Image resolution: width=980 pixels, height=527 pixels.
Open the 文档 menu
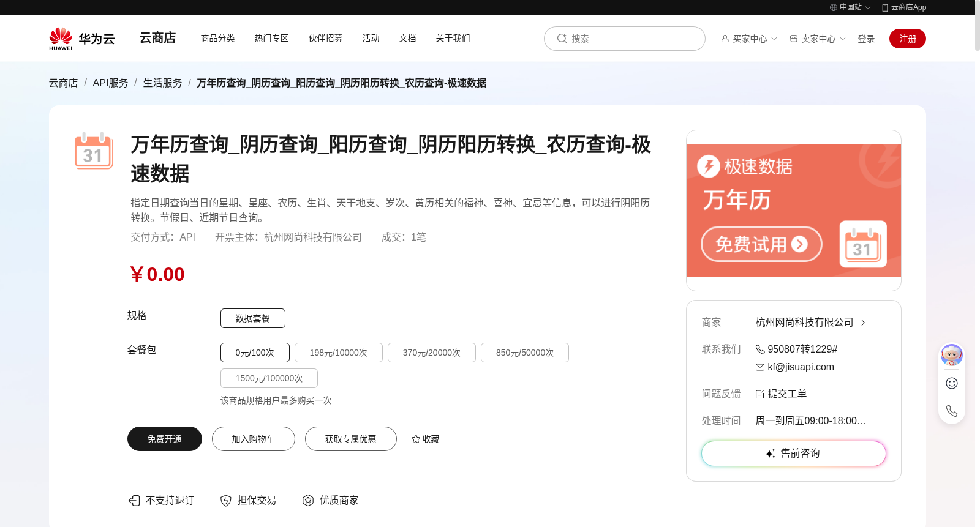[408, 38]
